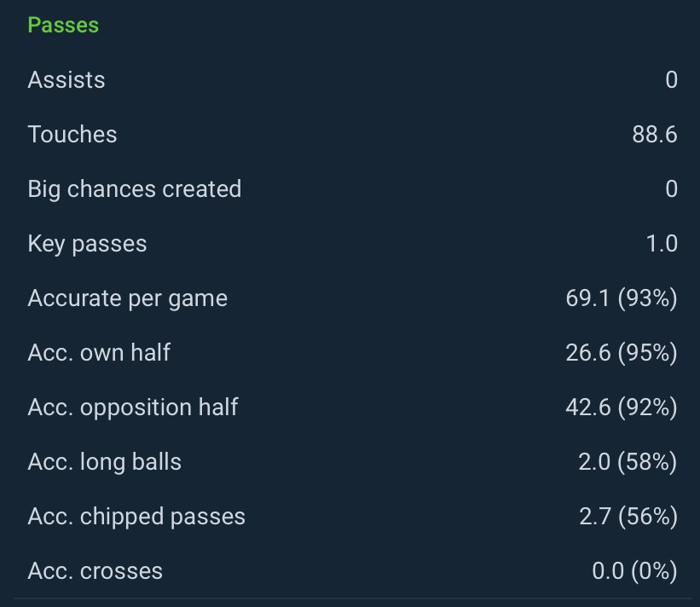This screenshot has width=700, height=607.
Task: Click the Key passes label
Action: 87,244
